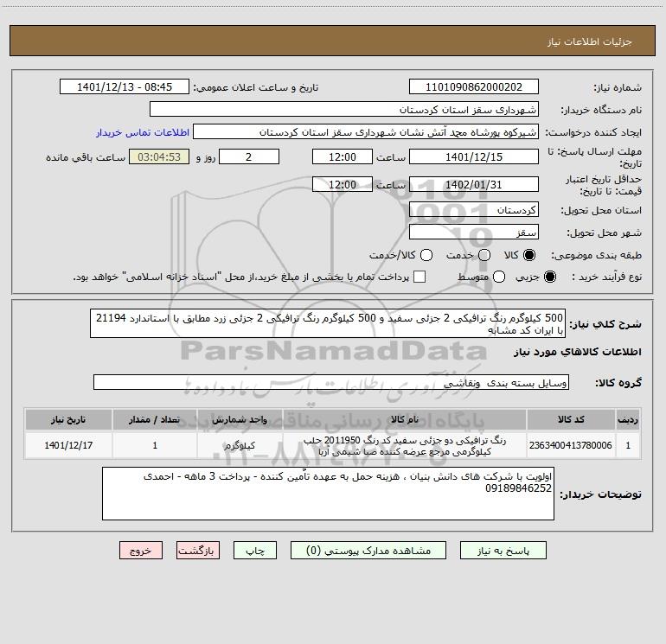Click the کیلوگرم unit cell
The image size is (666, 644).
[240, 445]
